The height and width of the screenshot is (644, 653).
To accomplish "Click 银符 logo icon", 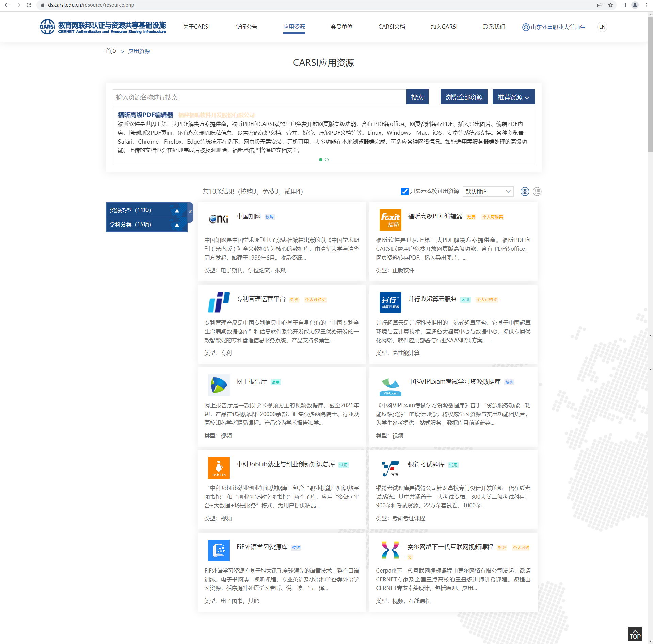I will 390,469.
